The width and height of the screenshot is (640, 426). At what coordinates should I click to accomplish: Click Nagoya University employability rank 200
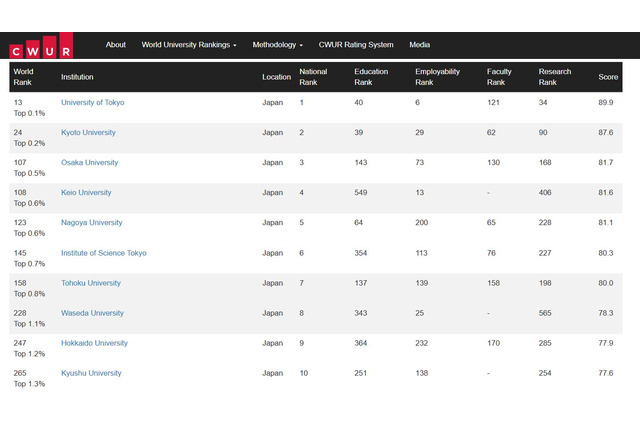click(x=422, y=223)
